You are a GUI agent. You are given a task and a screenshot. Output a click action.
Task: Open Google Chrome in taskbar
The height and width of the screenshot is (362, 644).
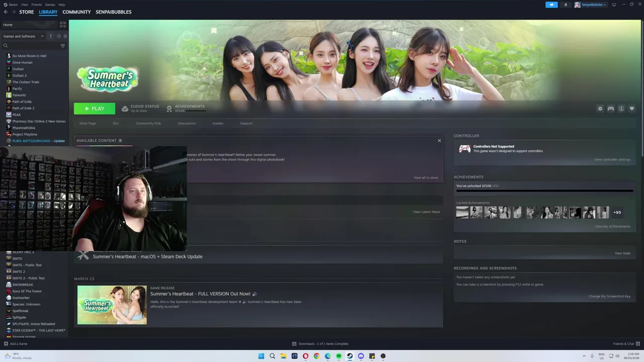(x=316, y=356)
